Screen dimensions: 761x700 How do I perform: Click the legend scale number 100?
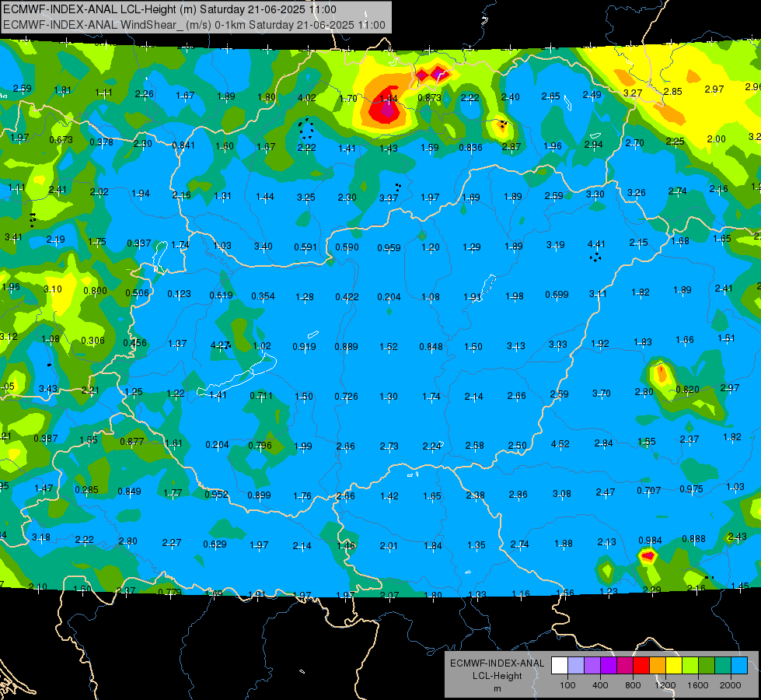click(567, 685)
